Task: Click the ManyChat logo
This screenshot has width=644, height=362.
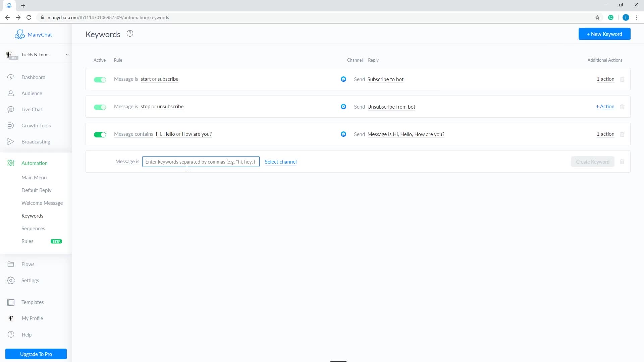Action: (x=33, y=35)
